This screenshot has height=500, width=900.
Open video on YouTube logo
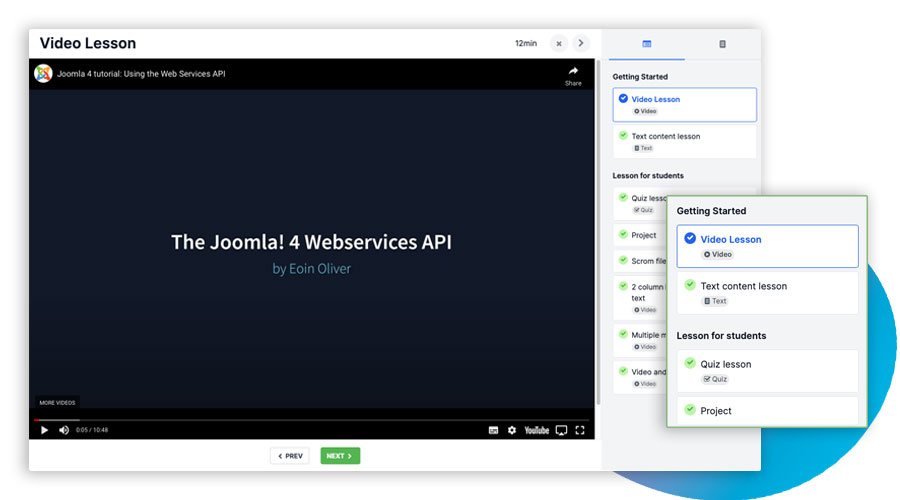click(x=537, y=430)
